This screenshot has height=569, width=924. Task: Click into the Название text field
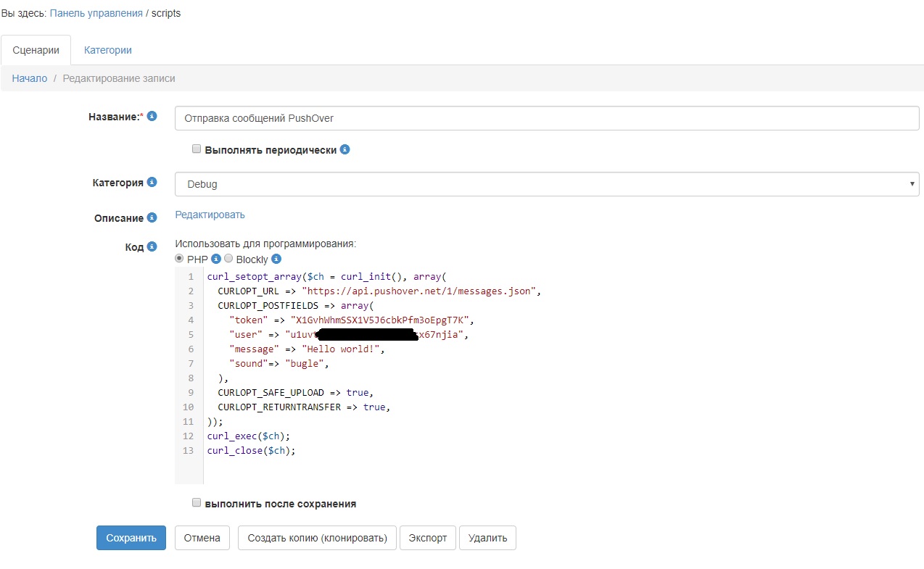point(547,118)
